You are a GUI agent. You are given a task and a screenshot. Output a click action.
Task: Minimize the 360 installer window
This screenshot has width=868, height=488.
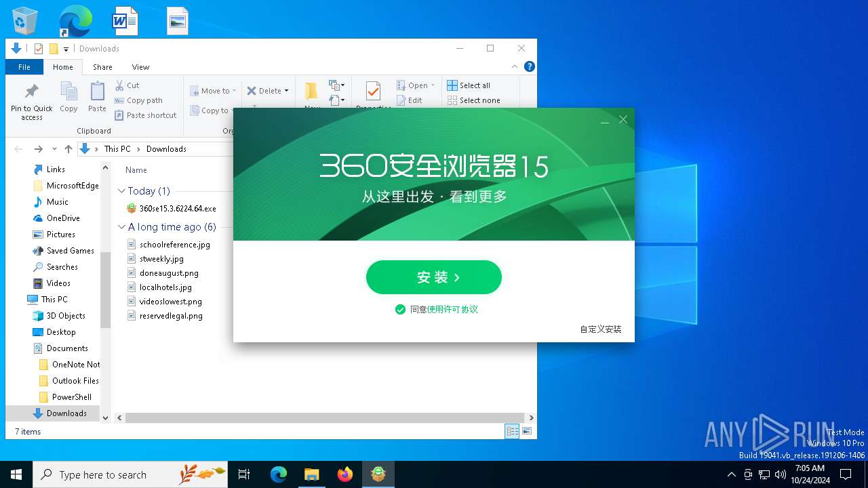(605, 120)
